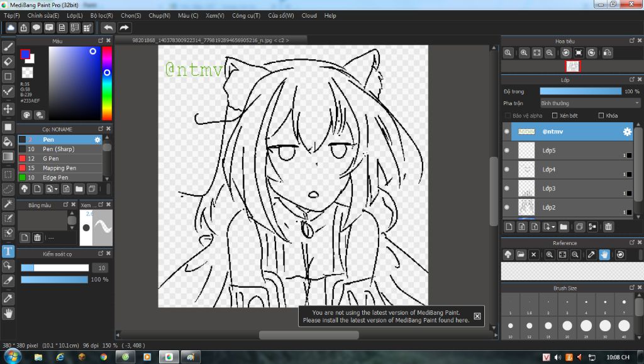Undock the Hoa tiêu navigator panel
The height and width of the screenshot is (364, 644).
click(631, 40)
